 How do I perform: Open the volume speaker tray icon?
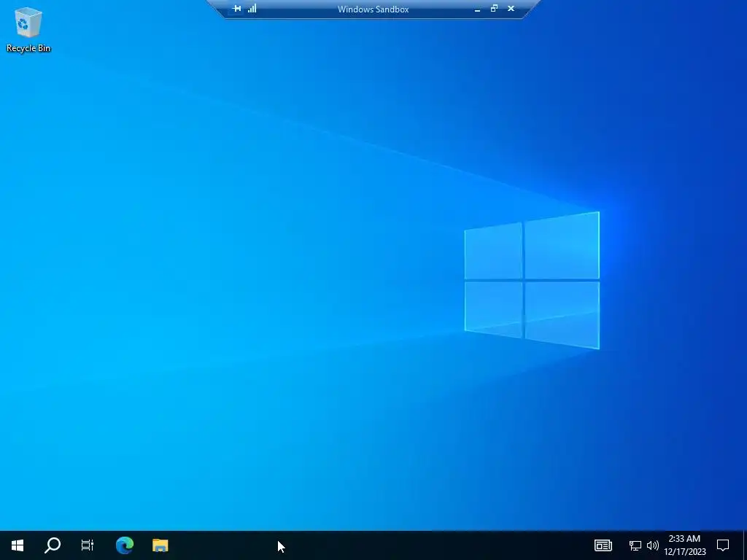pyautogui.click(x=653, y=545)
